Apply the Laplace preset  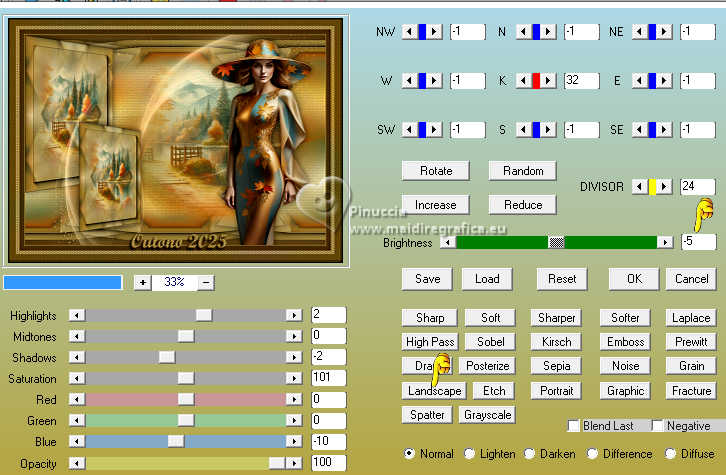(x=691, y=318)
